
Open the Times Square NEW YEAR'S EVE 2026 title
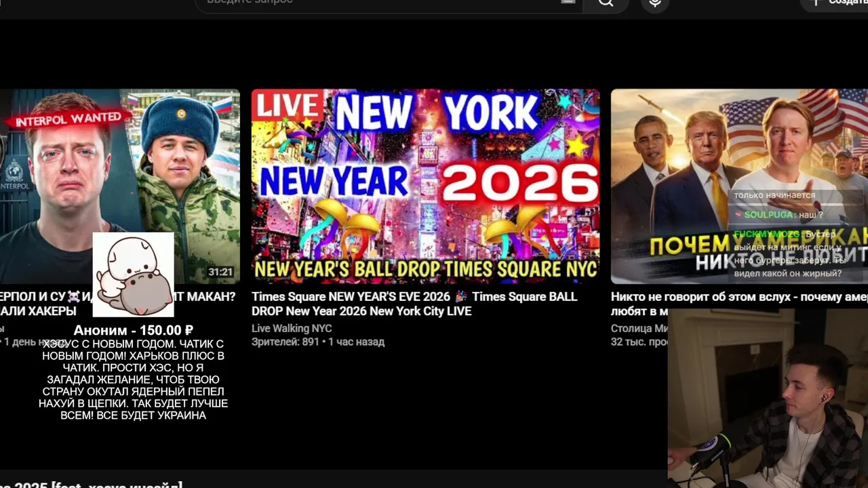tap(414, 304)
